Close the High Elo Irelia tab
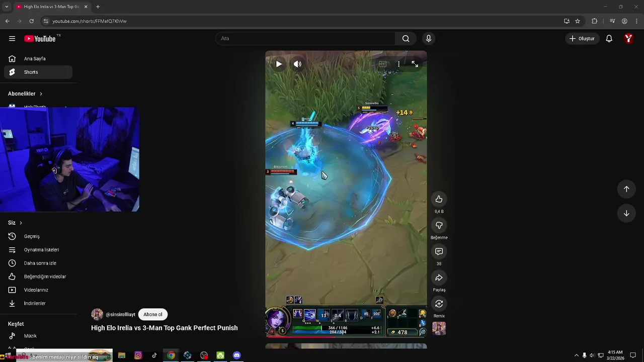This screenshot has width=644, height=362. [x=86, y=7]
